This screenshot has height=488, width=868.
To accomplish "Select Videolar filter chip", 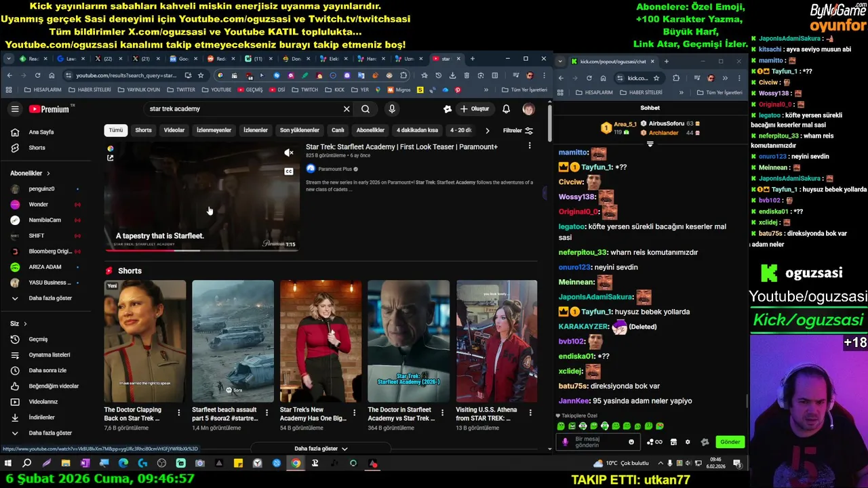I will coord(174,130).
